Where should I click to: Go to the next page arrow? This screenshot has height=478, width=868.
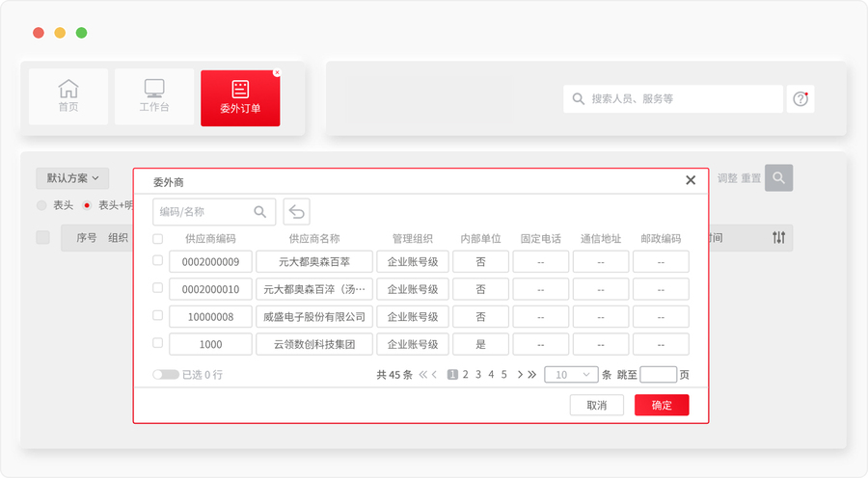[520, 375]
